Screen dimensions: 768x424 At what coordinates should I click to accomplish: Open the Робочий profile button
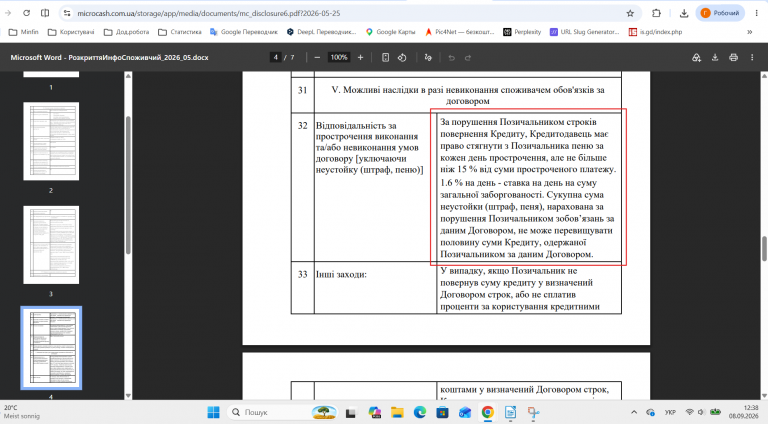click(x=720, y=13)
